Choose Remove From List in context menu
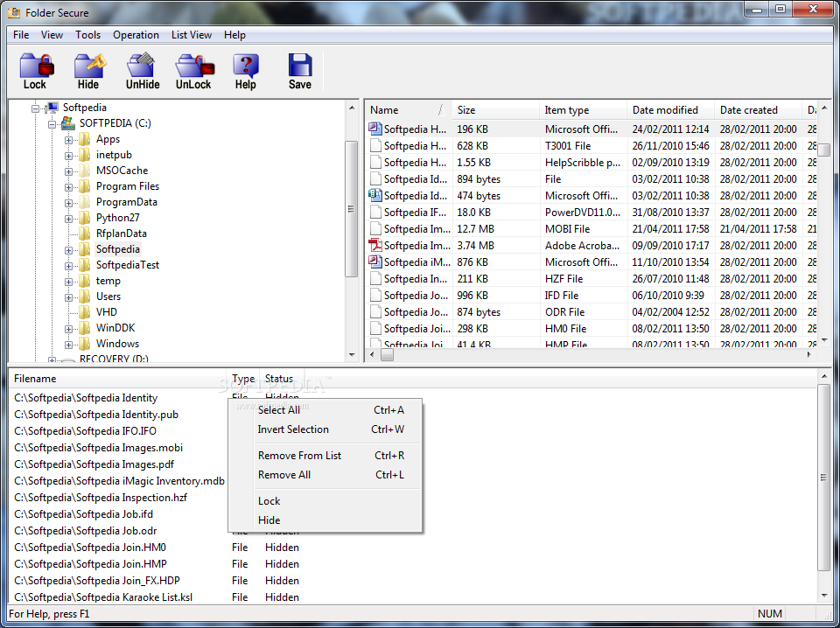840x628 pixels. click(x=325, y=456)
